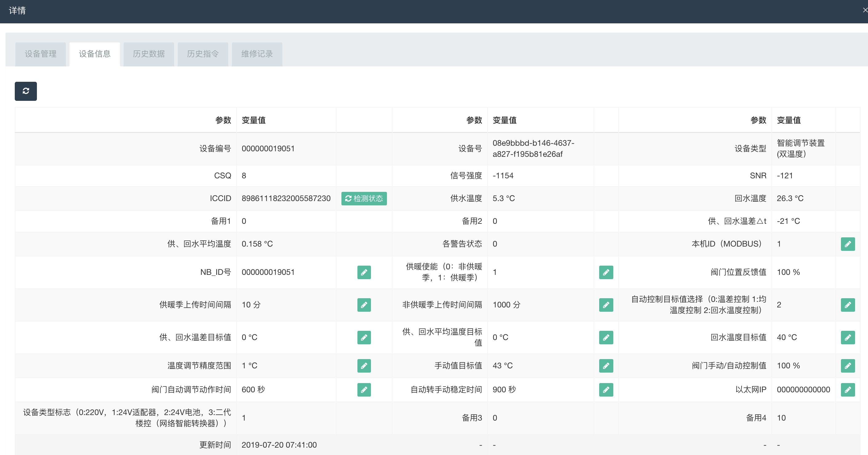This screenshot has height=455, width=868.
Task: Edit 供暖使能 setting with pencil icon
Action: [x=606, y=272]
